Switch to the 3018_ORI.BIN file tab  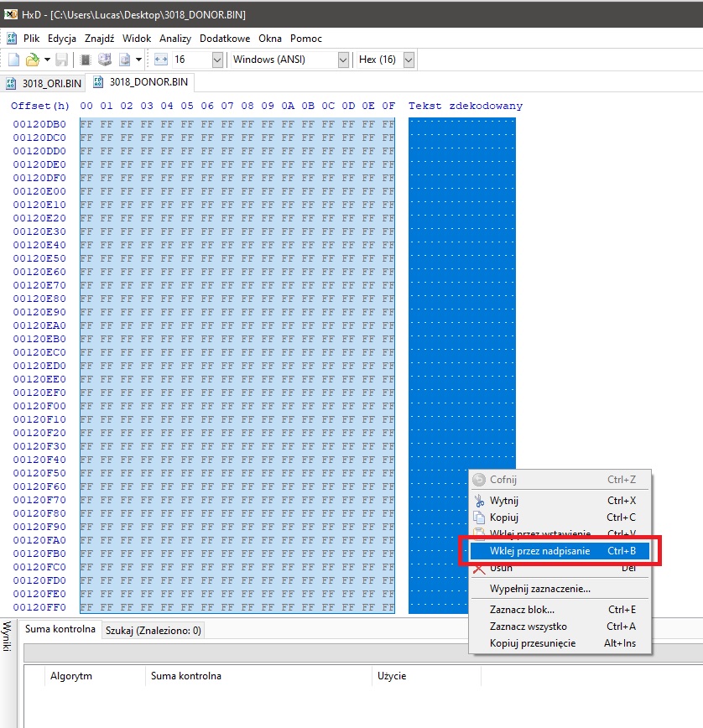click(44, 84)
